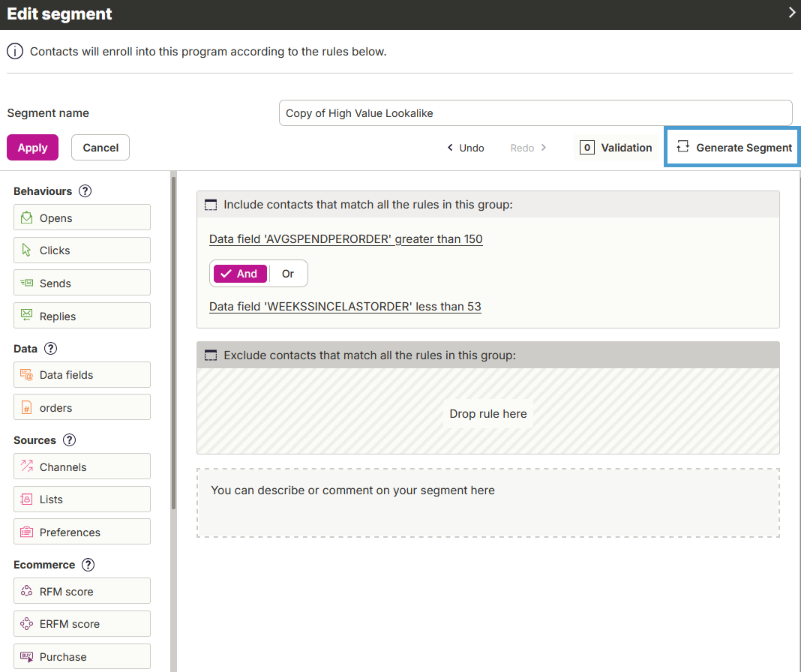Cancel editing the segment
The image size is (801, 672).
coord(100,148)
